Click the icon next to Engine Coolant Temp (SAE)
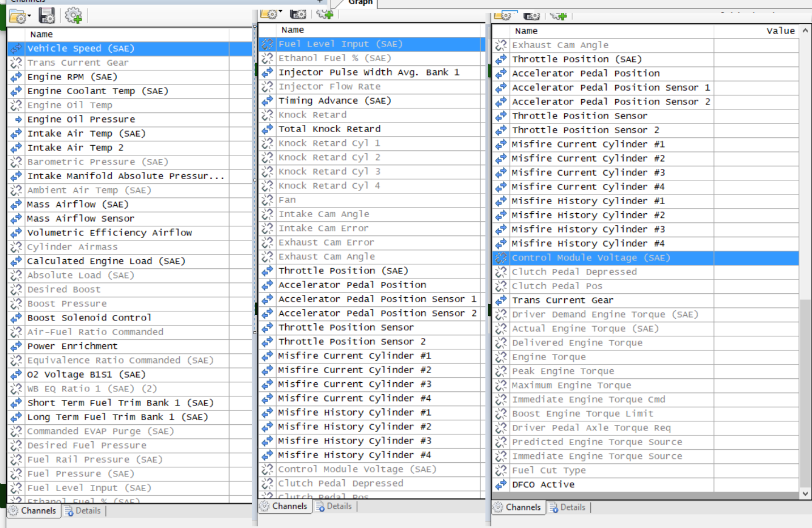Screen dimensions: 812x528 [16, 91]
